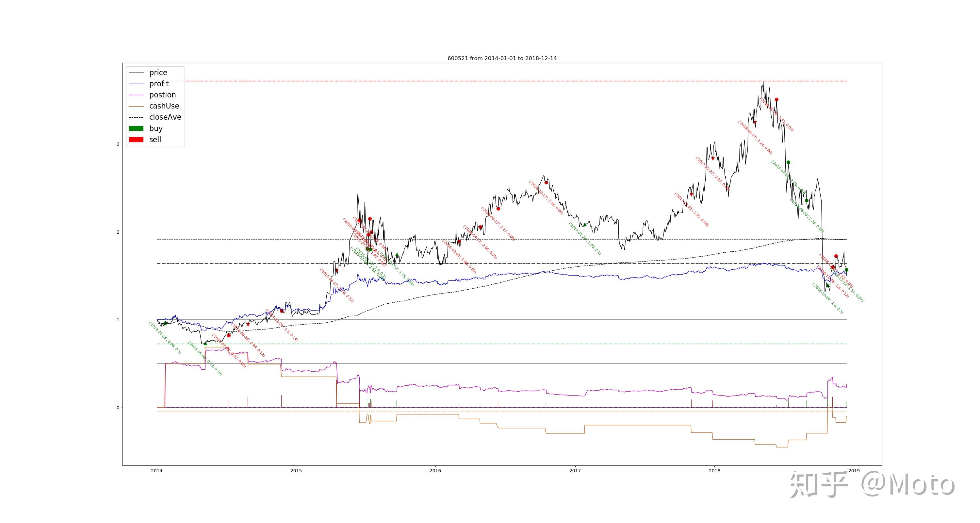Viewport: 980px width, 523px height.
Task: Click annotation ('2016-06-13', 2.27, 0.06)
Action: 498,224
